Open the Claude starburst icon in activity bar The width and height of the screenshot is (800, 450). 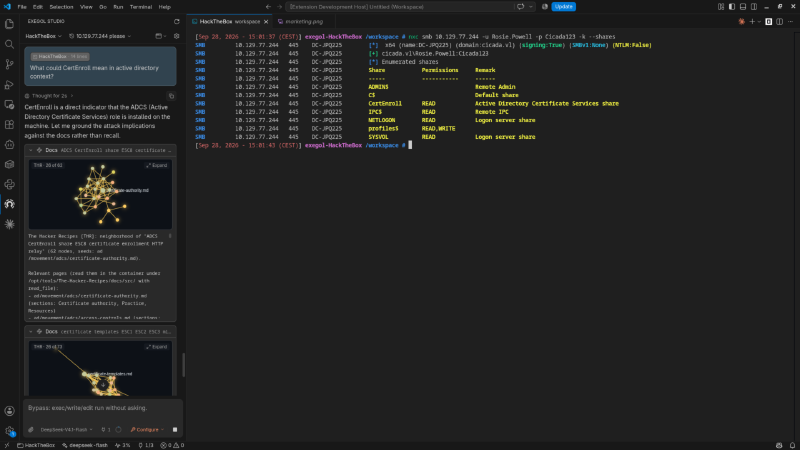9,224
